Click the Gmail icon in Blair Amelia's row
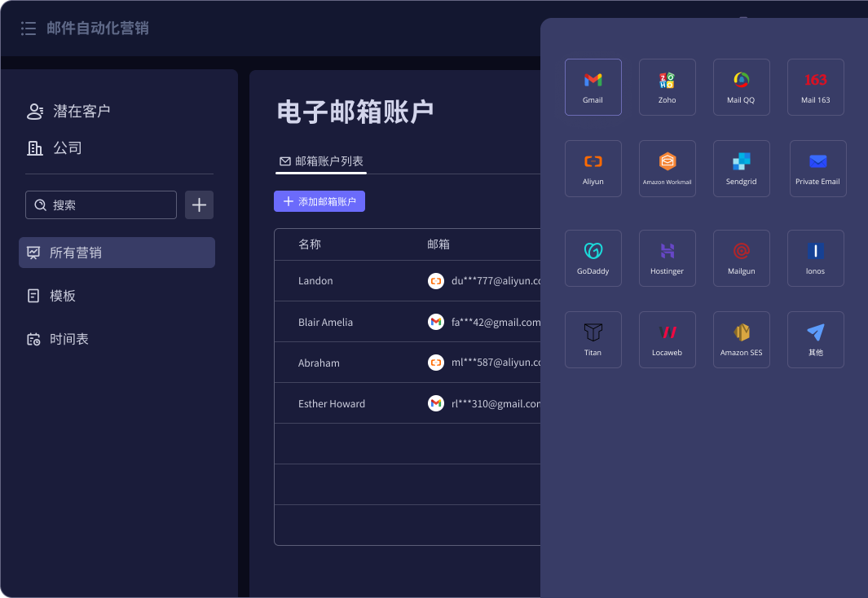868x598 pixels. point(436,321)
